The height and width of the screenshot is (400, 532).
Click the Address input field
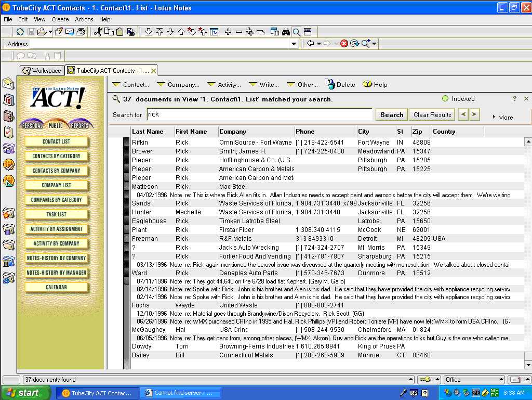(159, 44)
